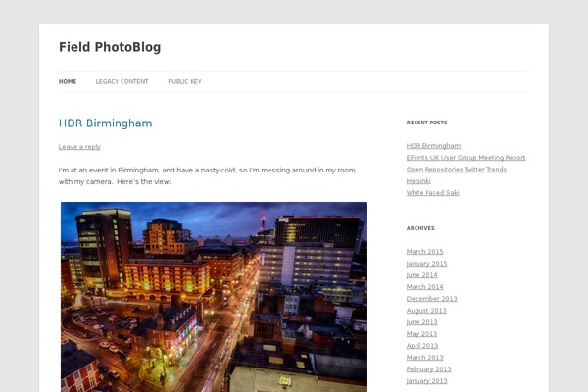Open the LEGACY CONTENT menu item
This screenshot has width=588, height=392.
point(122,81)
